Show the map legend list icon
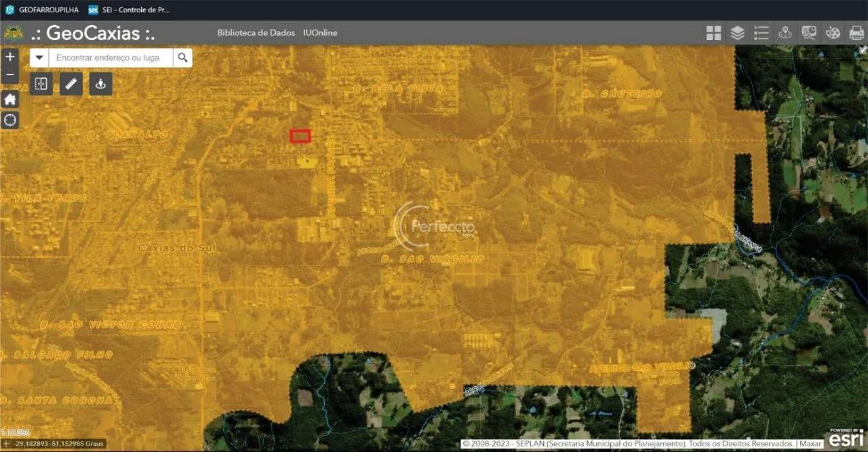Image resolution: width=868 pixels, height=452 pixels. coord(761,33)
